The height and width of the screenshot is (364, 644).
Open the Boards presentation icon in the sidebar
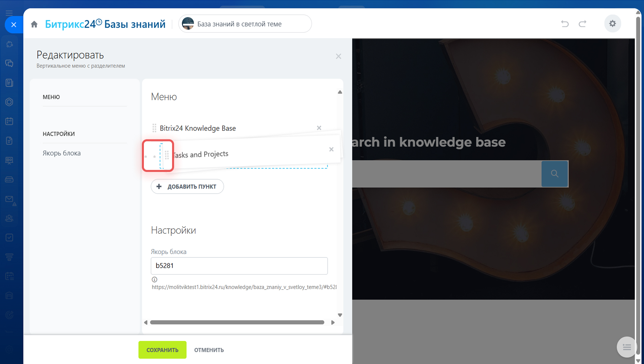tap(9, 160)
